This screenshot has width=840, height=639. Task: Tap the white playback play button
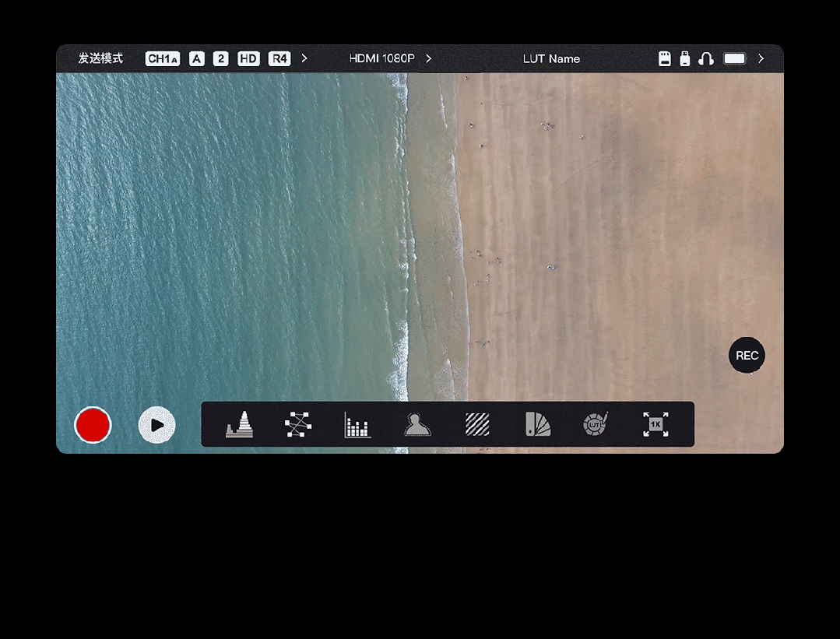156,425
